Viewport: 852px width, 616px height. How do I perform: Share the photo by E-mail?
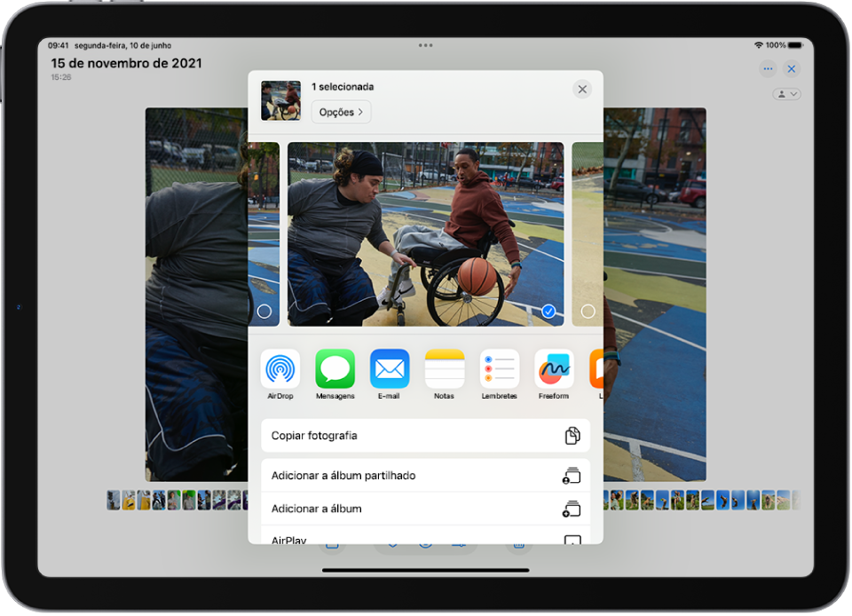point(389,369)
